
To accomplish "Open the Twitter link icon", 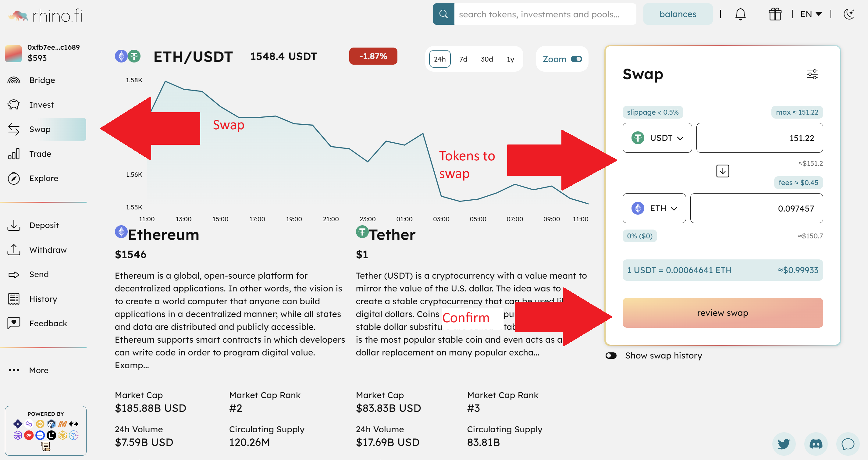I will (x=783, y=444).
